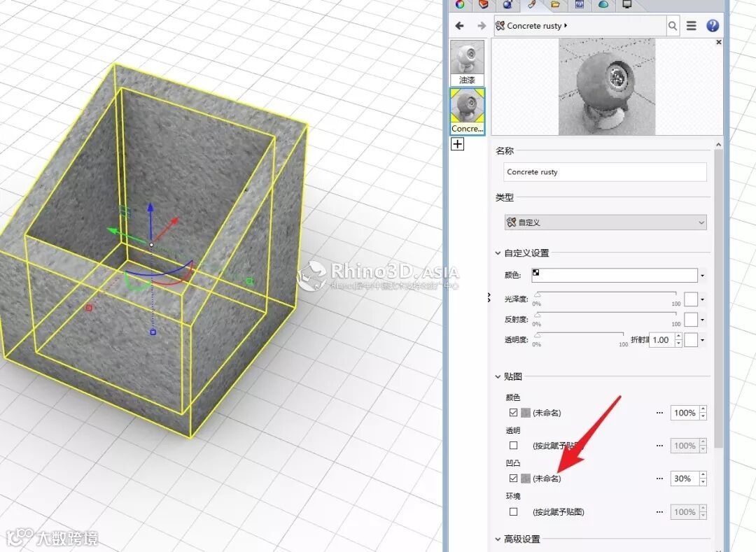The height and width of the screenshot is (552, 756).
Task: Enable the 环境 texture checkbox
Action: (514, 511)
